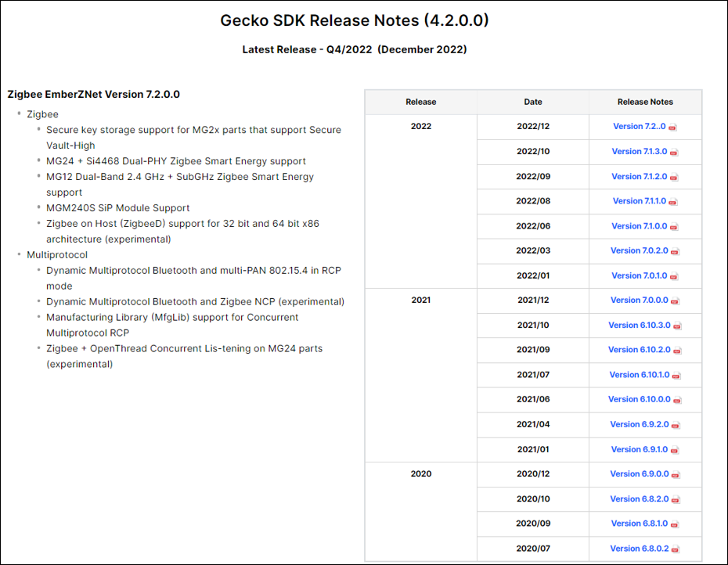
Task: Click the PDF icon beside Version 6.10.1.0
Action: pyautogui.click(x=676, y=376)
